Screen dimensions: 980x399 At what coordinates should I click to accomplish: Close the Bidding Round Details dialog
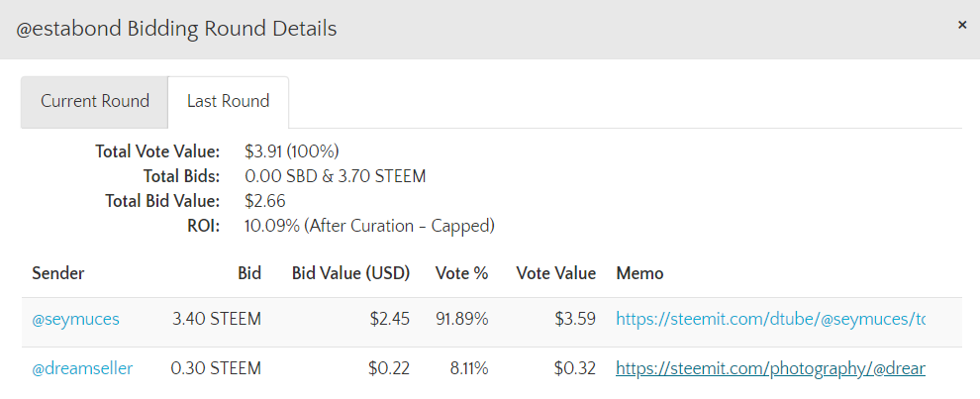(961, 26)
